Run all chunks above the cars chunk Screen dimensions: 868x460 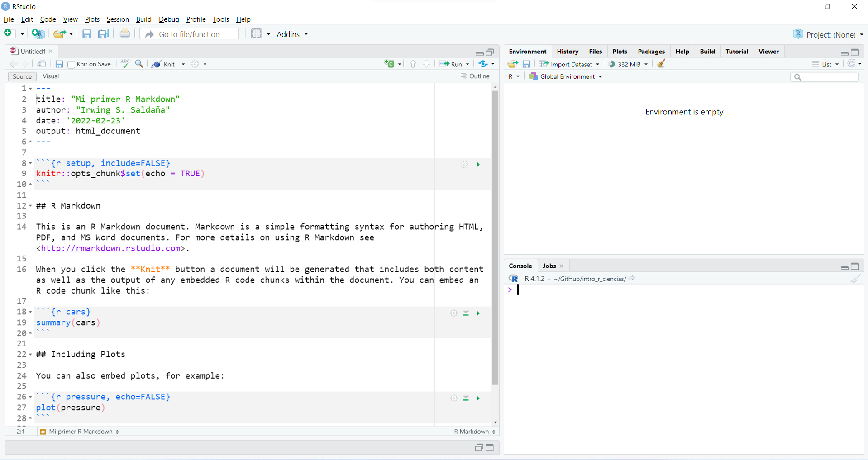click(x=466, y=313)
